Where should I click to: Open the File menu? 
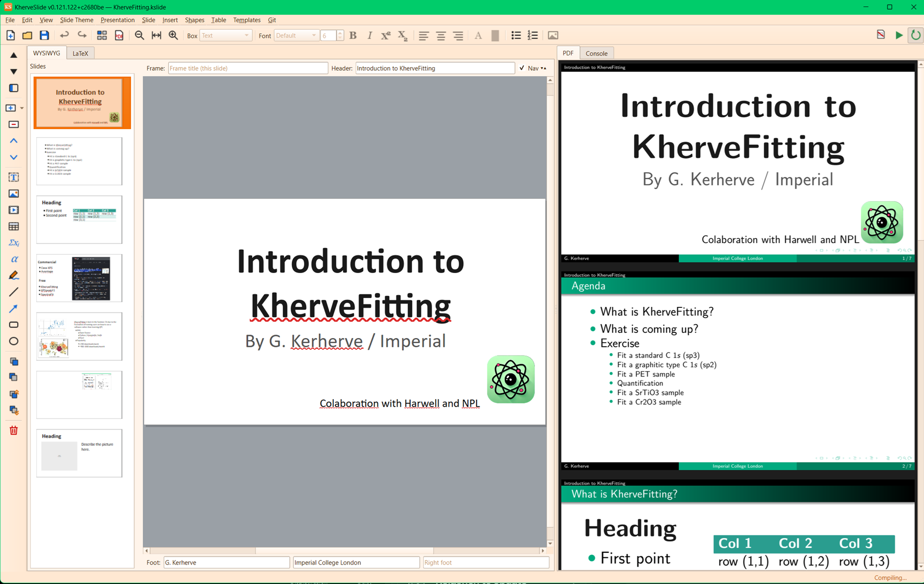tap(10, 20)
